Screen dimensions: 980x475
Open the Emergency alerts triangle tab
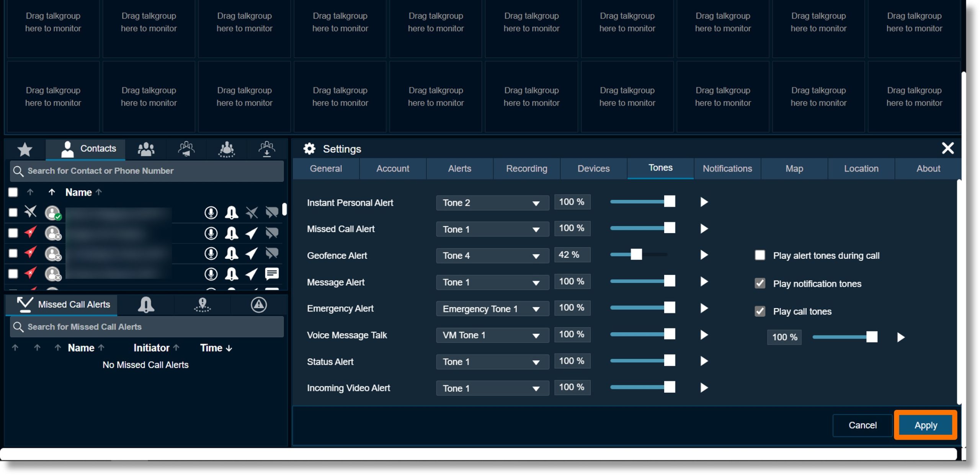coord(259,305)
